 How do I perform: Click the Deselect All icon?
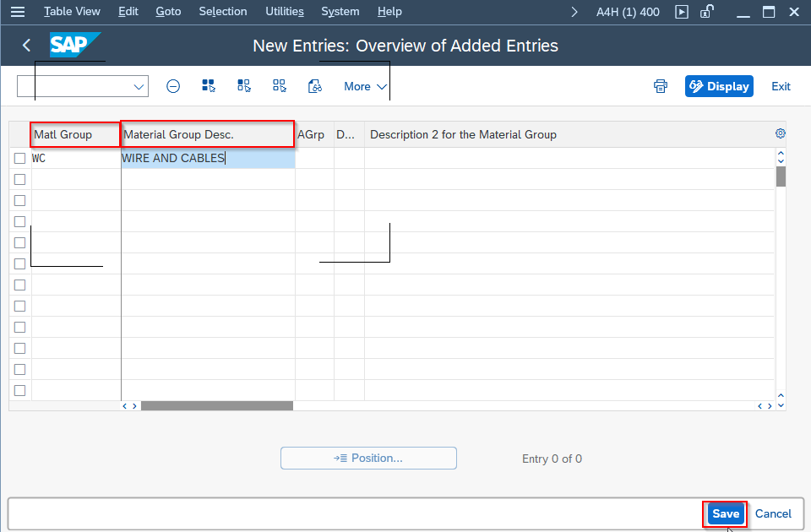[173, 85]
